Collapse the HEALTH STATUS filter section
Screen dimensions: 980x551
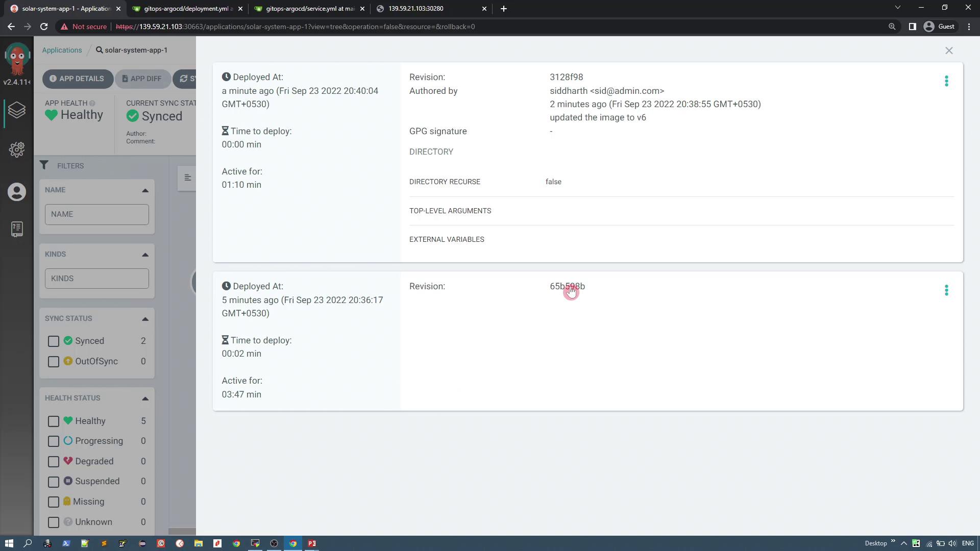145,398
